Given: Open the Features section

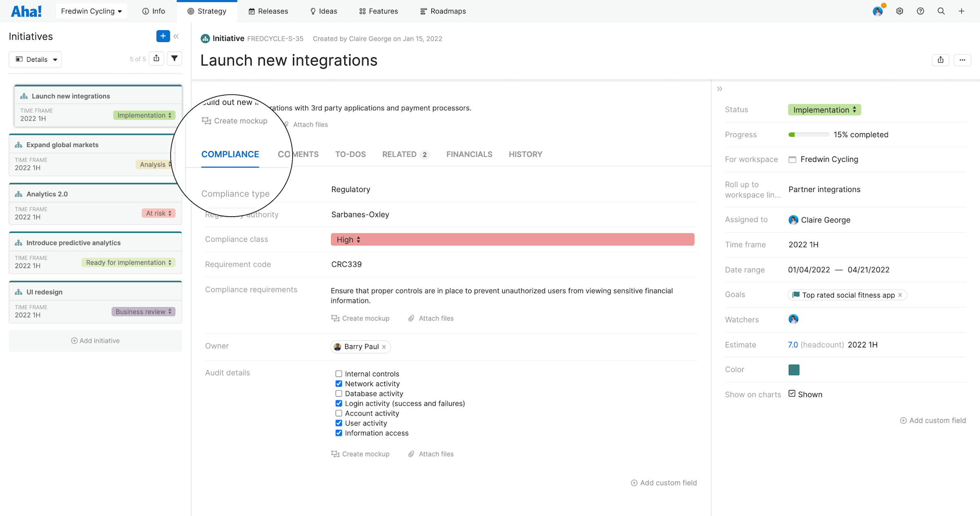Looking at the screenshot, I should (x=378, y=11).
